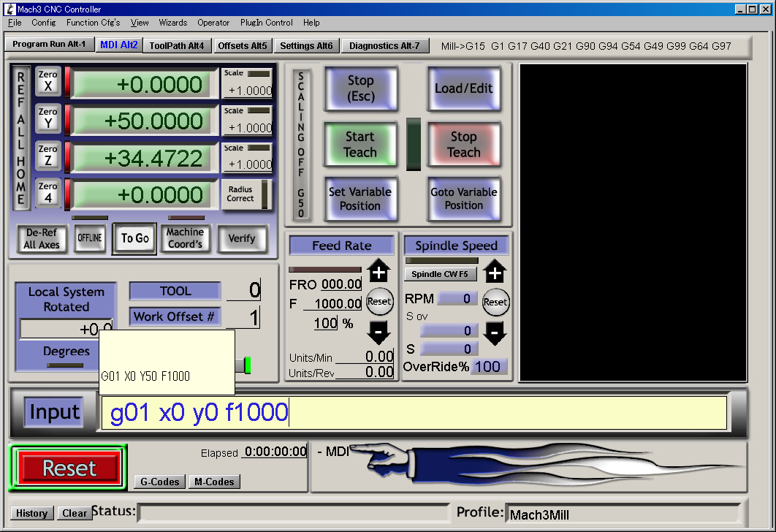Viewport: 776px width, 532px height.
Task: Reset the feed rate override
Action: pos(380,302)
